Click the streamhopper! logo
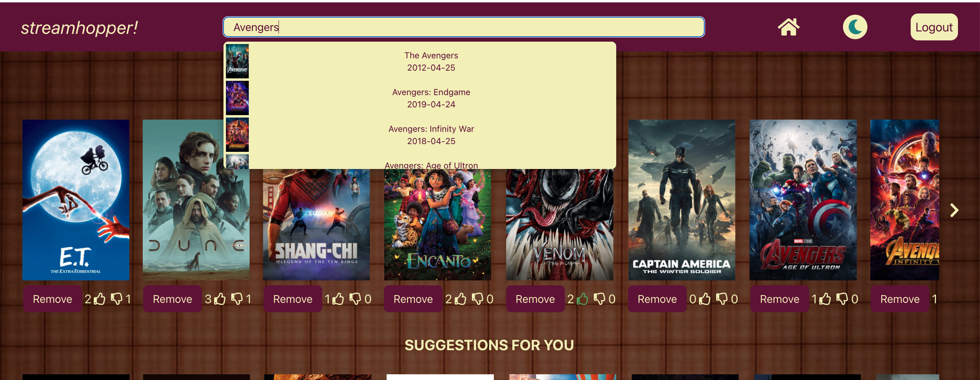This screenshot has height=380, width=980. 80,28
